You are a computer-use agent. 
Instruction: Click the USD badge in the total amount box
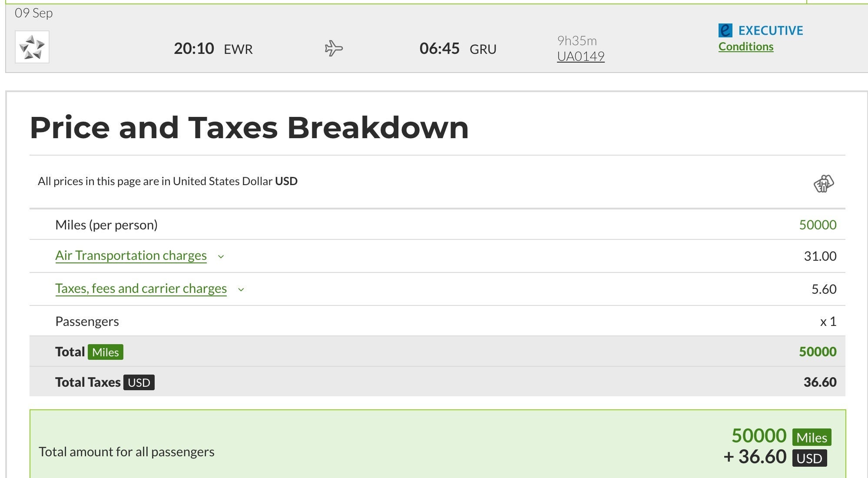coord(809,458)
